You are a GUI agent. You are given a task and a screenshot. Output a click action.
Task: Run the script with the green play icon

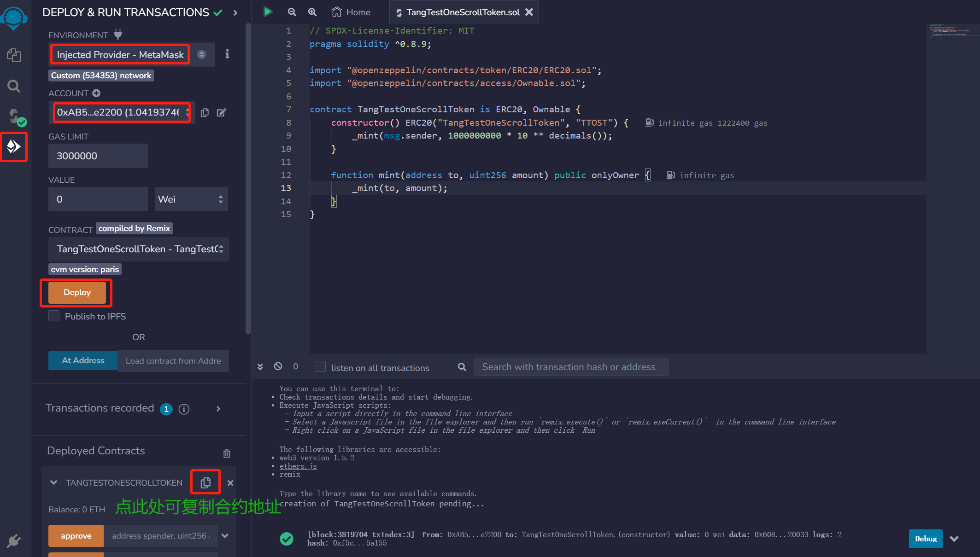[x=268, y=12]
